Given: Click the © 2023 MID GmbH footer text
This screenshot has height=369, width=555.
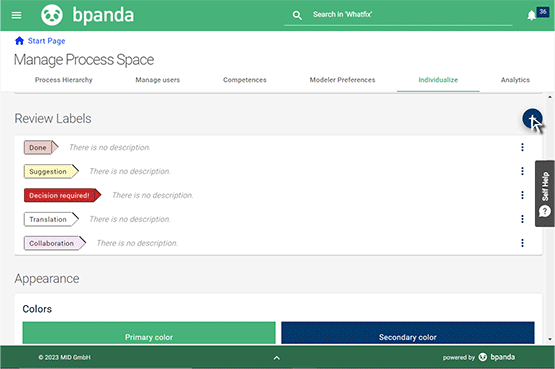Looking at the screenshot, I should pyautogui.click(x=64, y=358).
